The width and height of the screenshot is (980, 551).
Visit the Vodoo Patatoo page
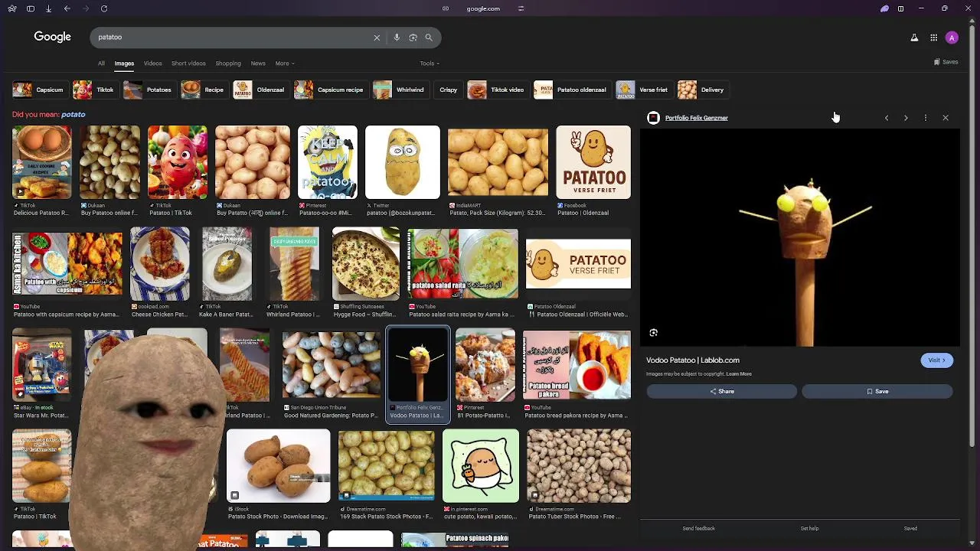coord(936,360)
